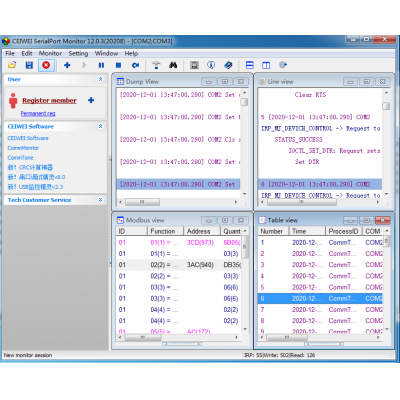Click the Modbus view title icon
Image resolution: width=400 pixels, height=400 pixels.
click(x=120, y=220)
